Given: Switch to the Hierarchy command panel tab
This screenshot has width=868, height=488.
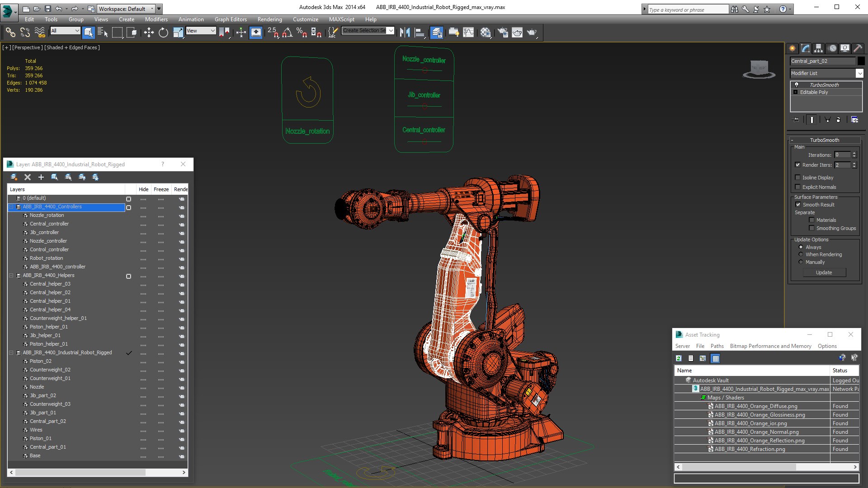Looking at the screenshot, I should (x=818, y=48).
